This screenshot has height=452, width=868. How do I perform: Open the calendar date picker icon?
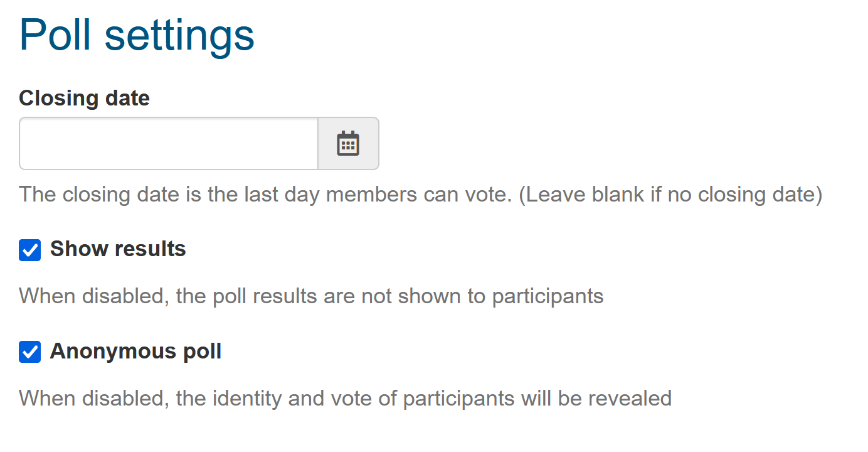[348, 143]
